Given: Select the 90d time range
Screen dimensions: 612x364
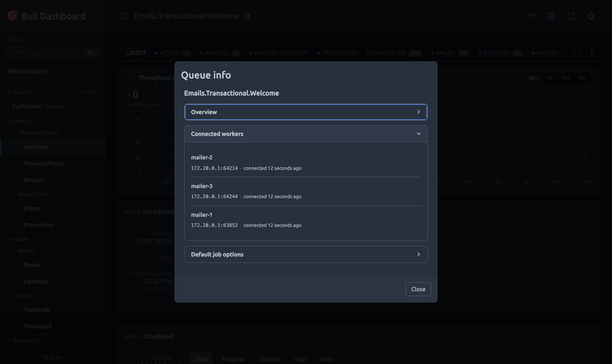Looking at the screenshot, I should (582, 78).
